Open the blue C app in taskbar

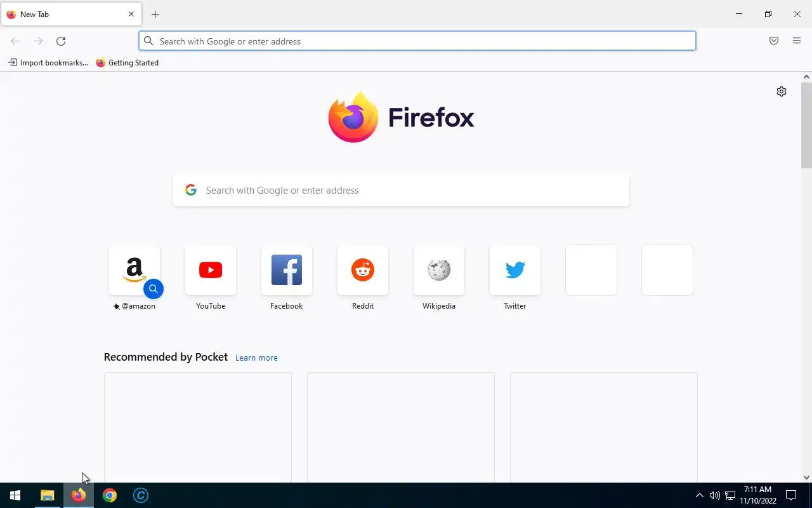click(x=141, y=495)
